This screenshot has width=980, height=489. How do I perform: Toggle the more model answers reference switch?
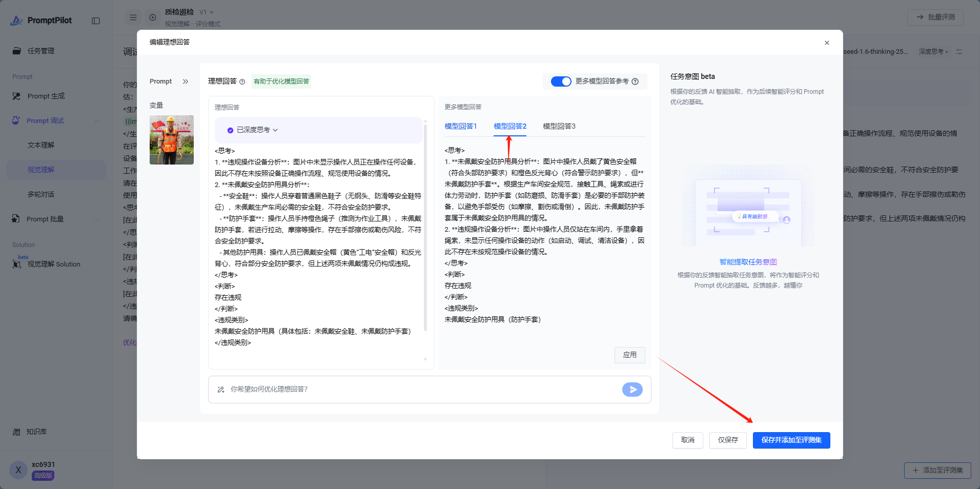tap(561, 81)
